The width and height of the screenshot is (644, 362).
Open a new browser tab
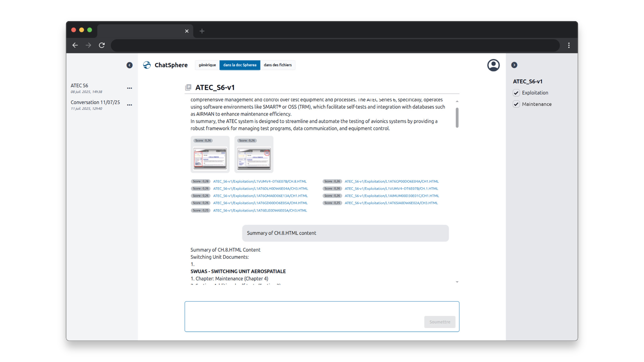coord(202,31)
